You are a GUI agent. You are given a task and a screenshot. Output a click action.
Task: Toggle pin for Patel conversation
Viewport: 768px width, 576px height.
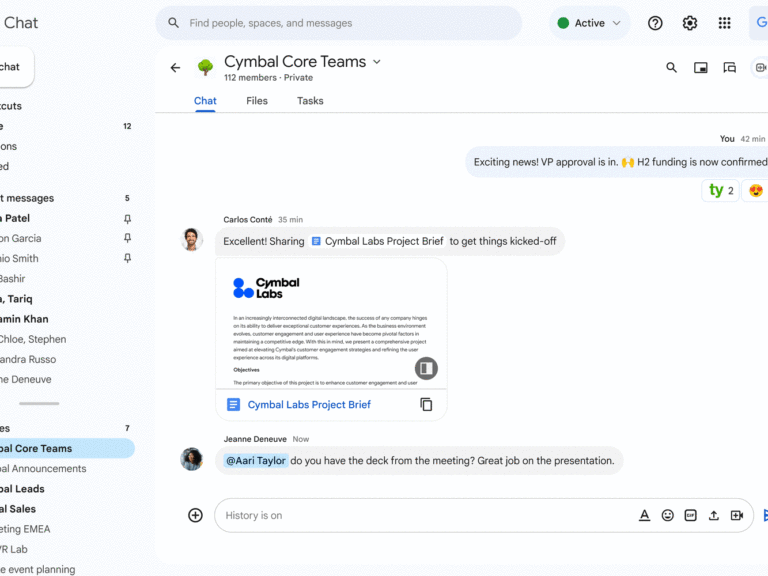tap(127, 218)
